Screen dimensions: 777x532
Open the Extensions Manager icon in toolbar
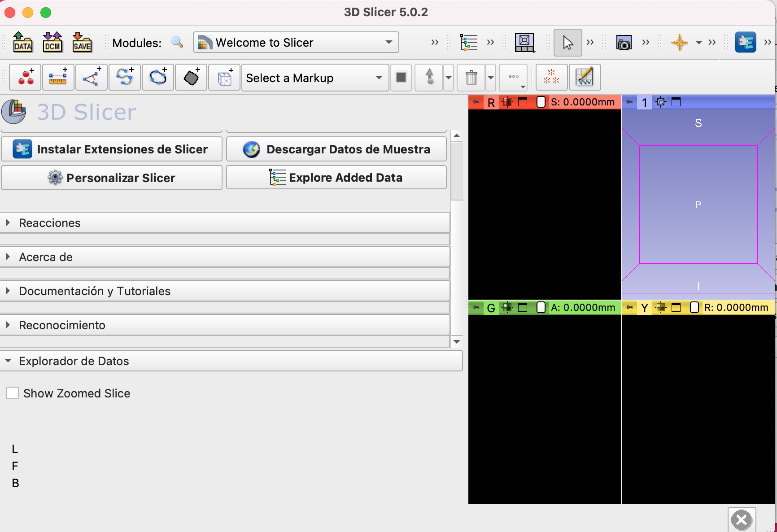click(x=745, y=42)
